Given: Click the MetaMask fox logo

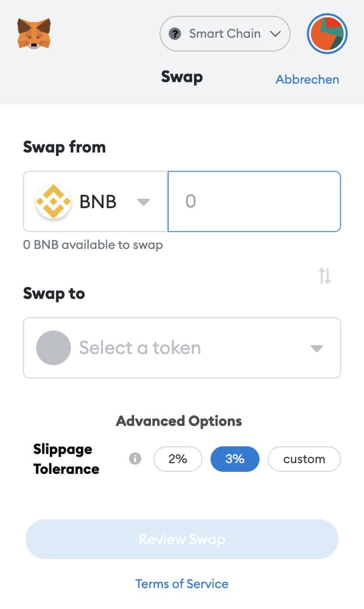Looking at the screenshot, I should coord(34,33).
